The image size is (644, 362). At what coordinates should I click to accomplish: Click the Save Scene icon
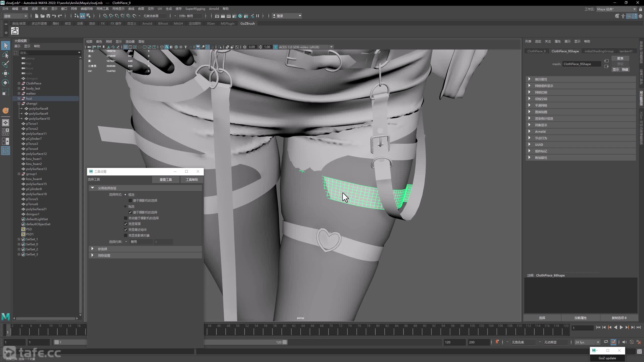click(48, 16)
